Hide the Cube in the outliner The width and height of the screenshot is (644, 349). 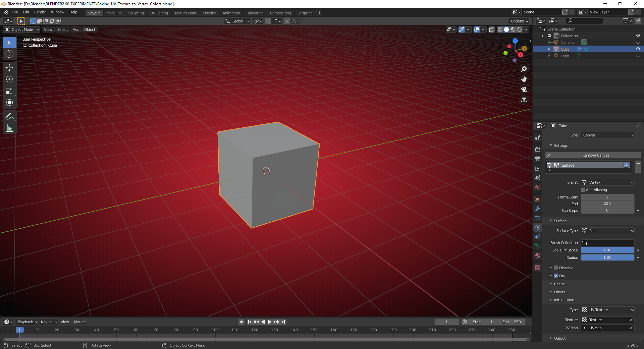(x=638, y=49)
